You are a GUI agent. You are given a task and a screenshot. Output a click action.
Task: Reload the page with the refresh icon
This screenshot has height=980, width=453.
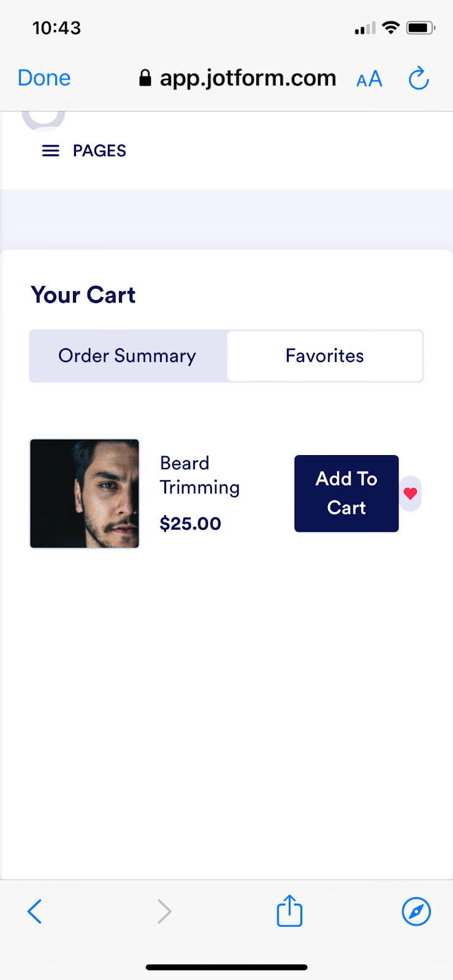point(419,78)
